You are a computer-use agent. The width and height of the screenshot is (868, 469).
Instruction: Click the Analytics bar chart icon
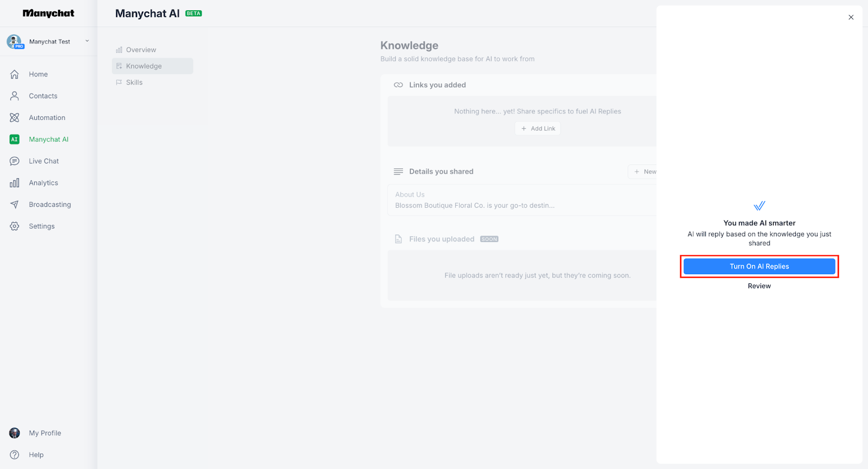click(15, 183)
